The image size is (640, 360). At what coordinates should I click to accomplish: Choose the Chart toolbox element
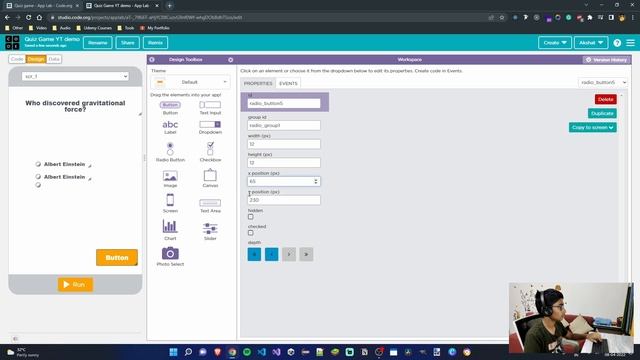(170, 230)
